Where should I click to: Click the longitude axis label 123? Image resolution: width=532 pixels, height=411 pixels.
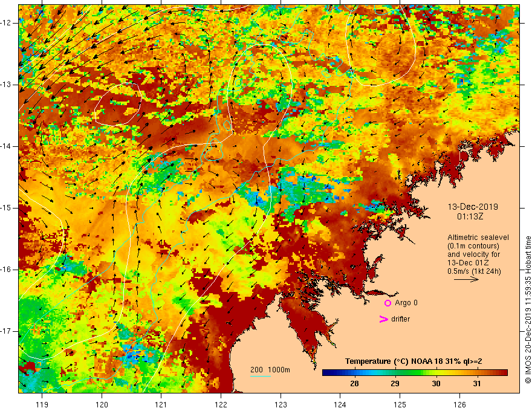coord(281,404)
